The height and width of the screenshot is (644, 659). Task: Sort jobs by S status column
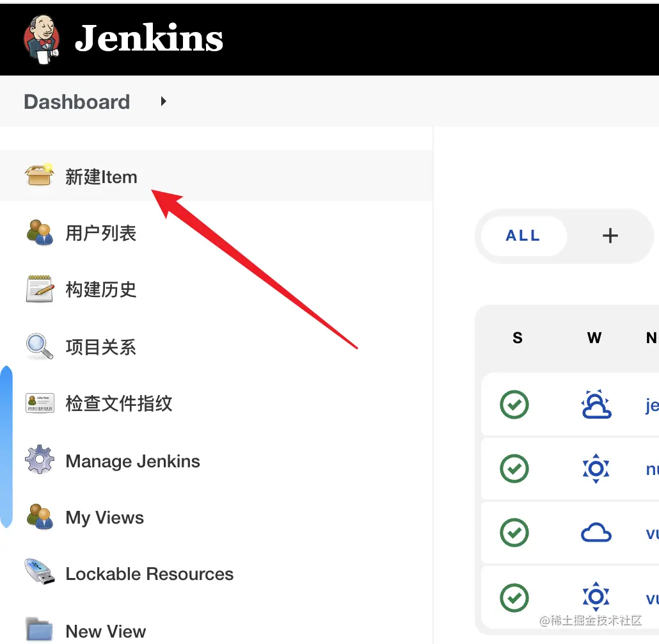(x=518, y=338)
